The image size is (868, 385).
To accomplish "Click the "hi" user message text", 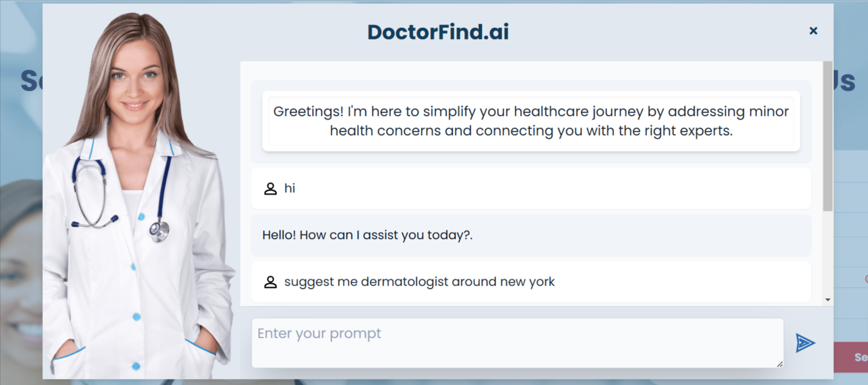I will pyautogui.click(x=290, y=188).
